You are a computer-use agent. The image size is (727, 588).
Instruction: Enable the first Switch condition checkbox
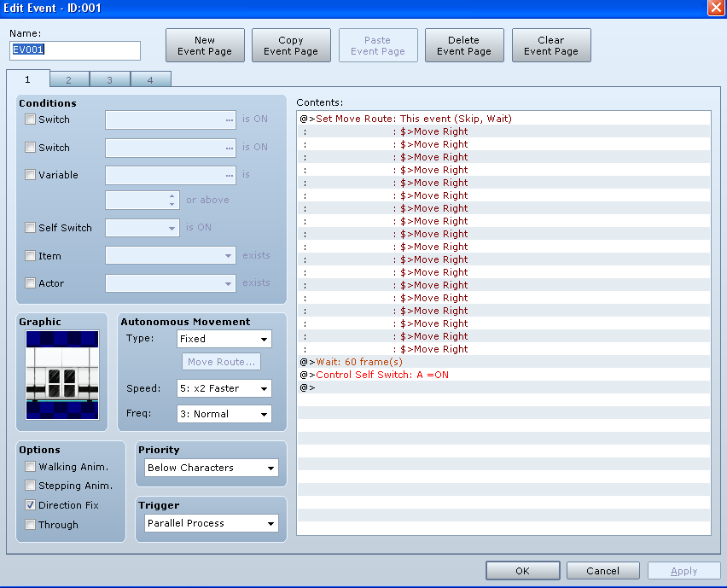point(31,119)
